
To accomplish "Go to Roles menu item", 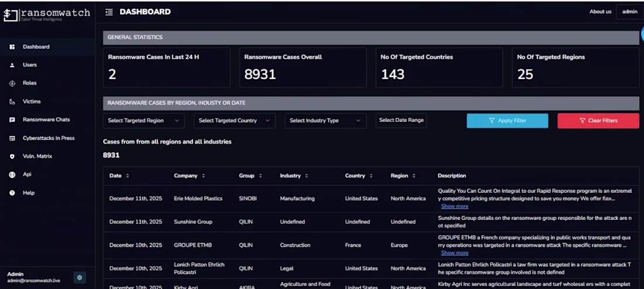I will pyautogui.click(x=30, y=83).
